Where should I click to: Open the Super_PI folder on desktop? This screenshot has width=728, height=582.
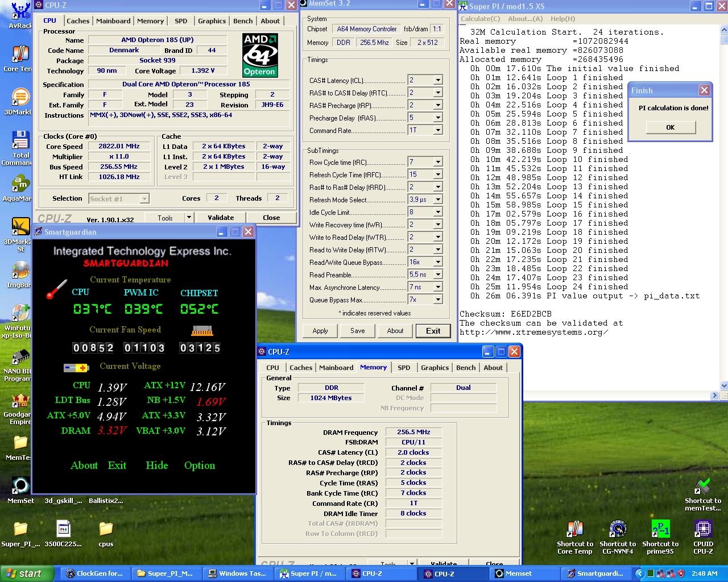tap(20, 530)
